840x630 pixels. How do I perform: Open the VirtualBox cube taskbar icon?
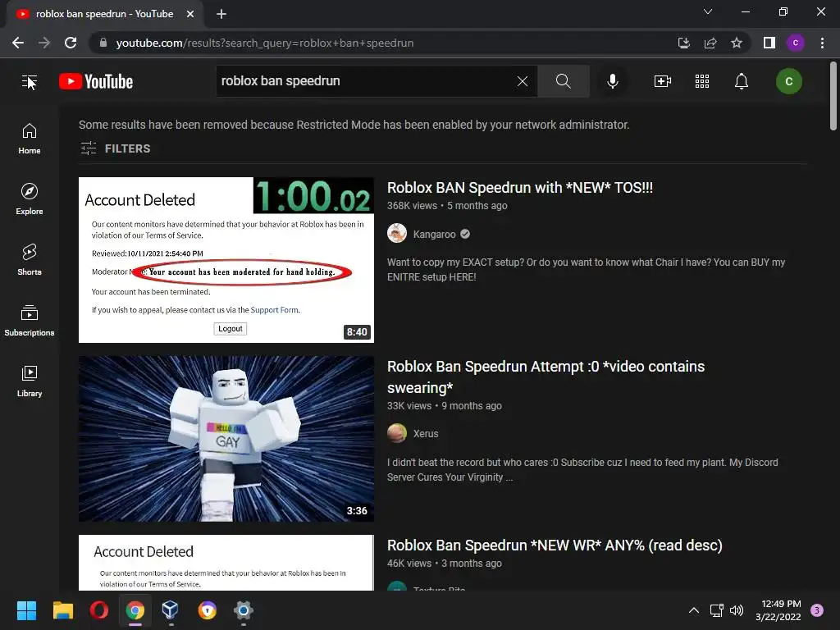tap(171, 610)
